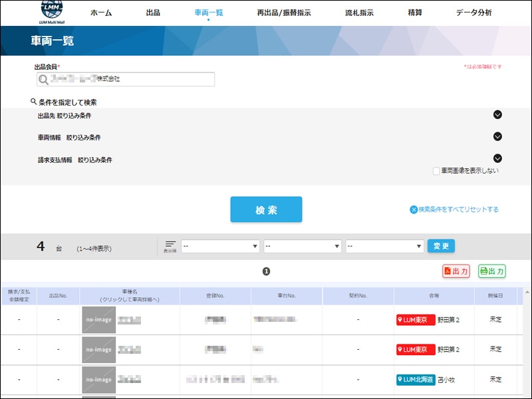This screenshot has width=532, height=399.
Task: Click the red PDF 出力 button
Action: pyautogui.click(x=456, y=271)
